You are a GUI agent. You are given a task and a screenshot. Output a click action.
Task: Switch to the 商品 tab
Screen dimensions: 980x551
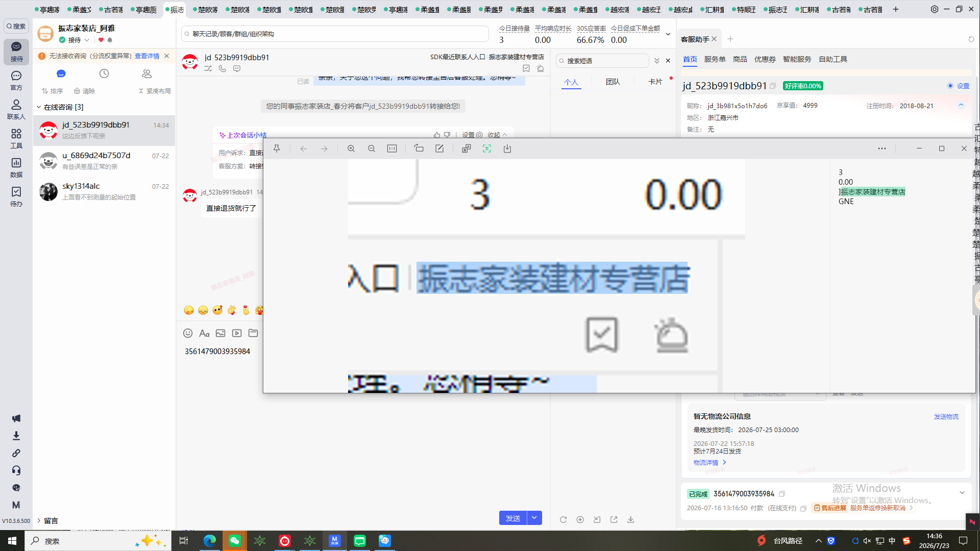(740, 59)
